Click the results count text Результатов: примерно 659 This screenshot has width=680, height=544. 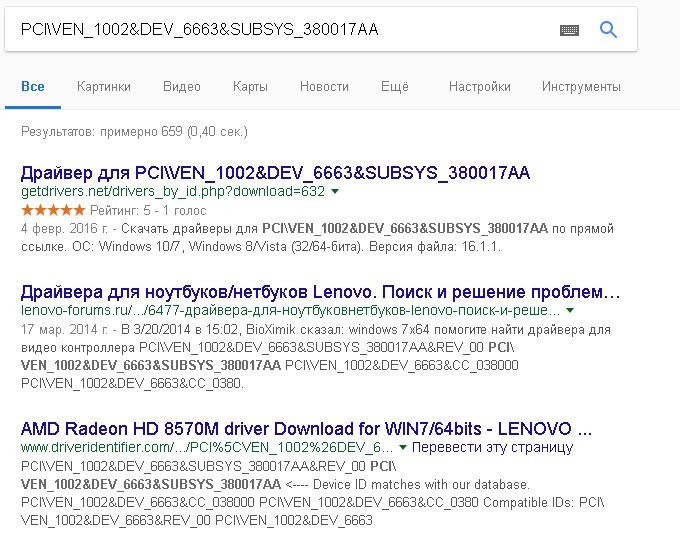(134, 131)
